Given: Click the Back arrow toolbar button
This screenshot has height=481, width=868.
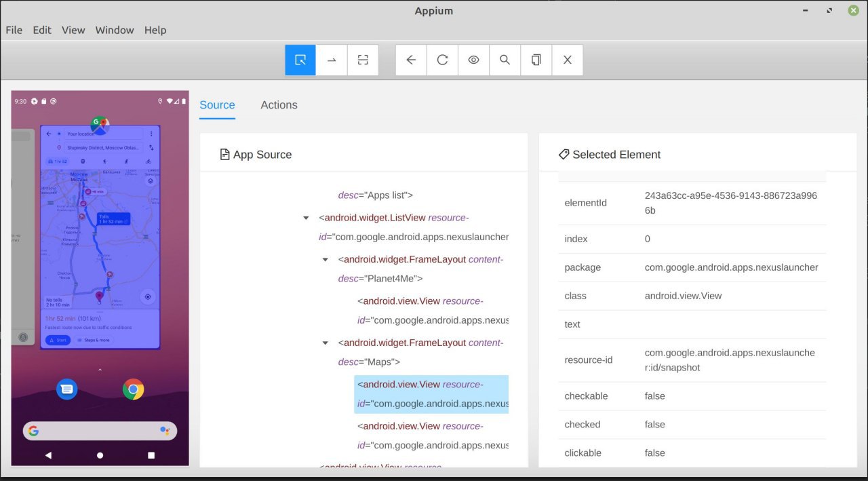Looking at the screenshot, I should 411,60.
